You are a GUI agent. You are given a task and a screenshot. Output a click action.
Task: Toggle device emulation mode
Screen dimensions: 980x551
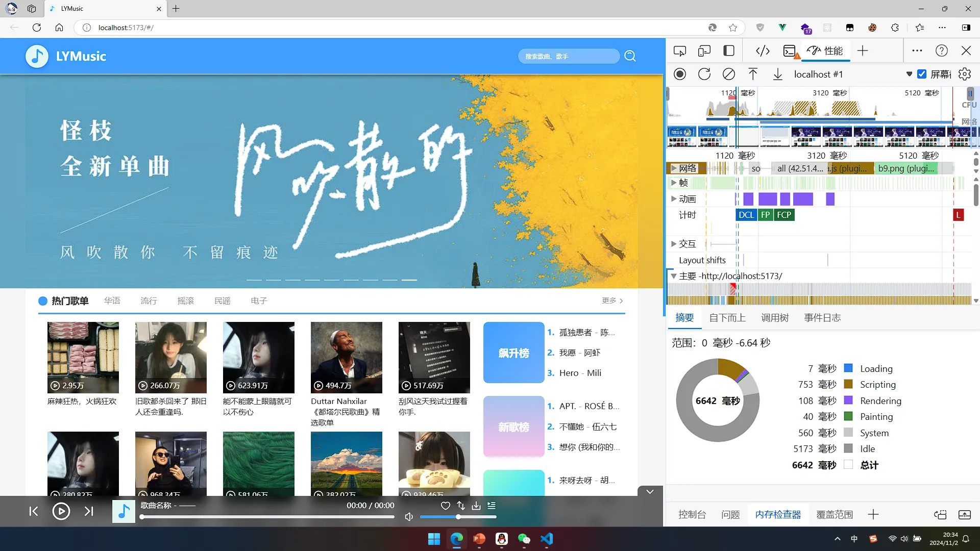click(704, 51)
